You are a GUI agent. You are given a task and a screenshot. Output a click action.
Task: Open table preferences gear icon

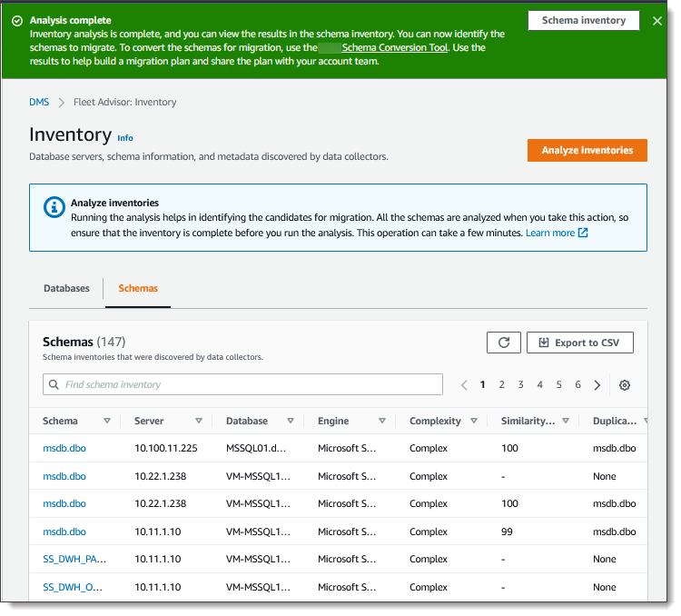tap(625, 385)
